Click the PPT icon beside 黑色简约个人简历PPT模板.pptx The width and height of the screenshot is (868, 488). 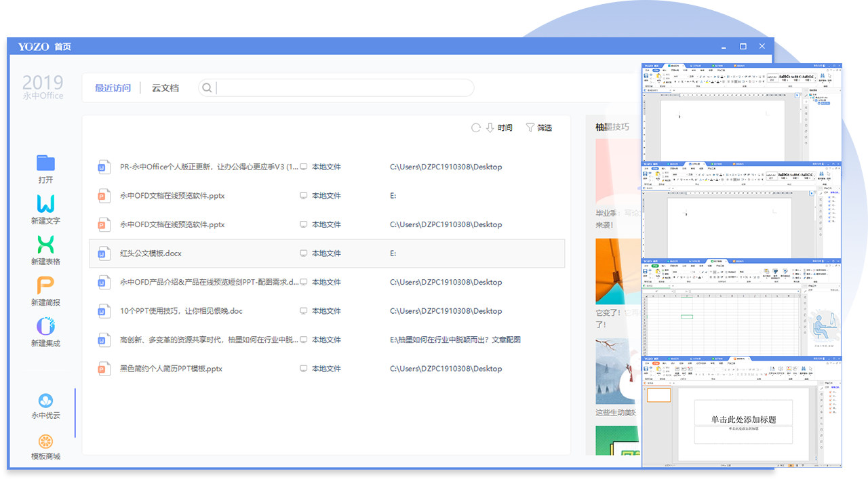click(104, 369)
